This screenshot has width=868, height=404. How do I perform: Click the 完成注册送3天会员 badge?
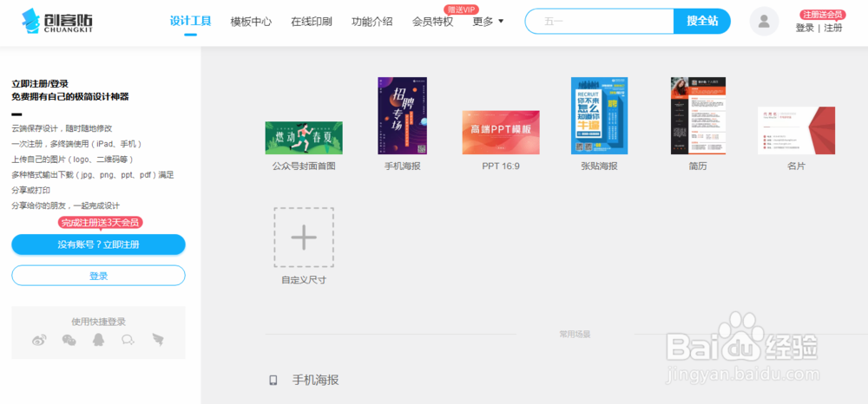[100, 223]
